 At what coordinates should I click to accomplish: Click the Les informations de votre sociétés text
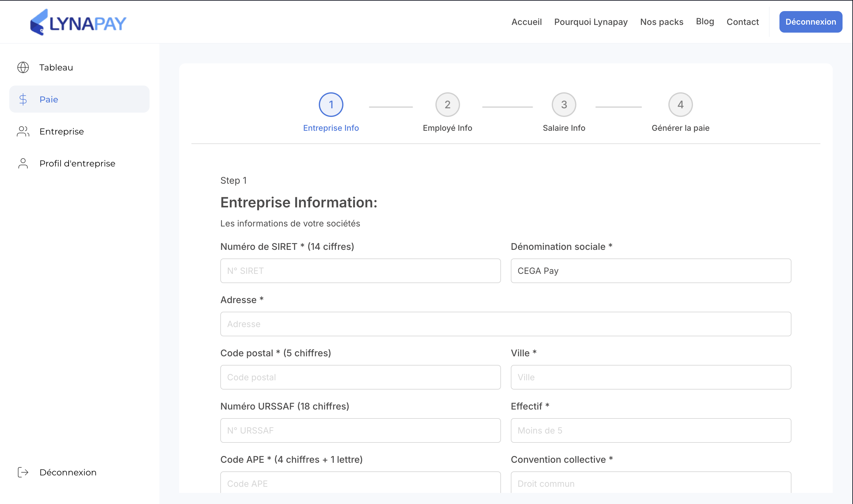[290, 223]
